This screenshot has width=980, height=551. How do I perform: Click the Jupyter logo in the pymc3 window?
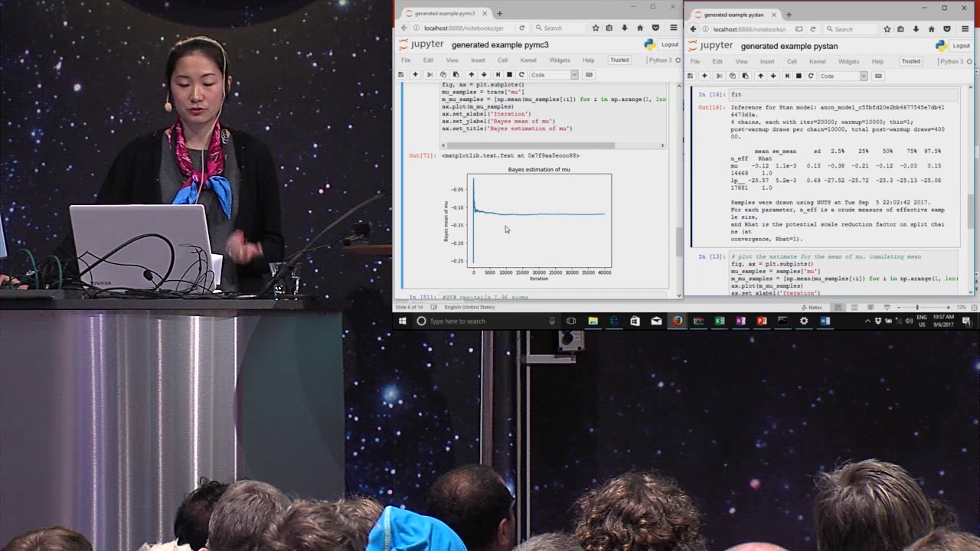[x=422, y=44]
